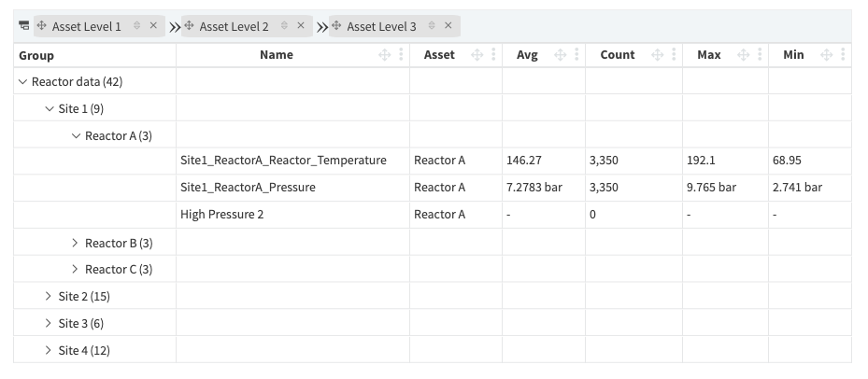Click the 9.765 bar max value
Image resolution: width=868 pixels, height=379 pixels.
711,188
